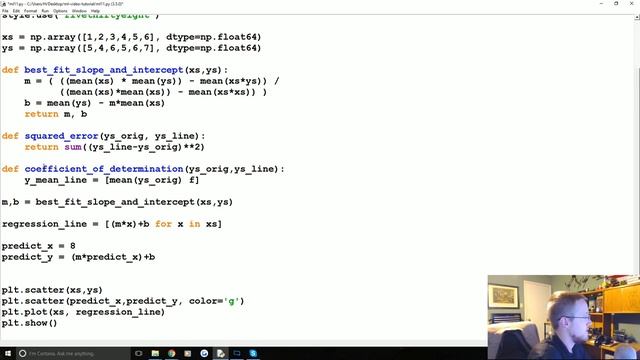
Task: Click the 'm = ( ((mean(xs)' formula line
Action: coord(152,81)
